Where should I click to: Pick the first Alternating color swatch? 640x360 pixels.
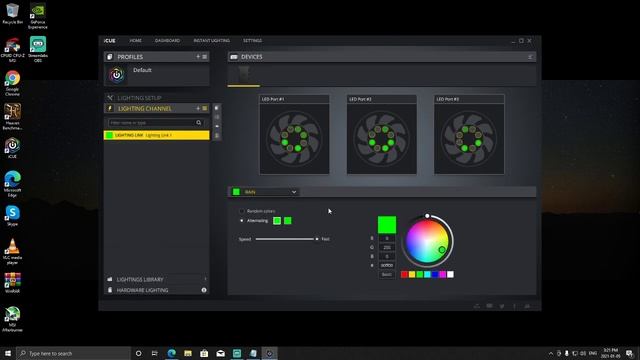277,221
